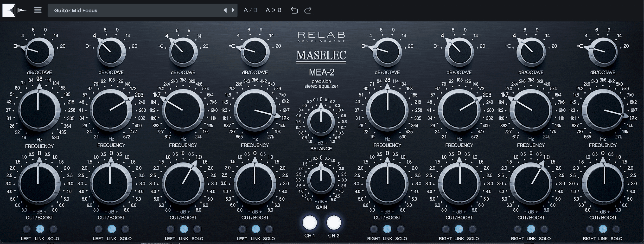Select shelf symbol on right channel 203 Hz band
644x244 pixels.
click(436, 46)
